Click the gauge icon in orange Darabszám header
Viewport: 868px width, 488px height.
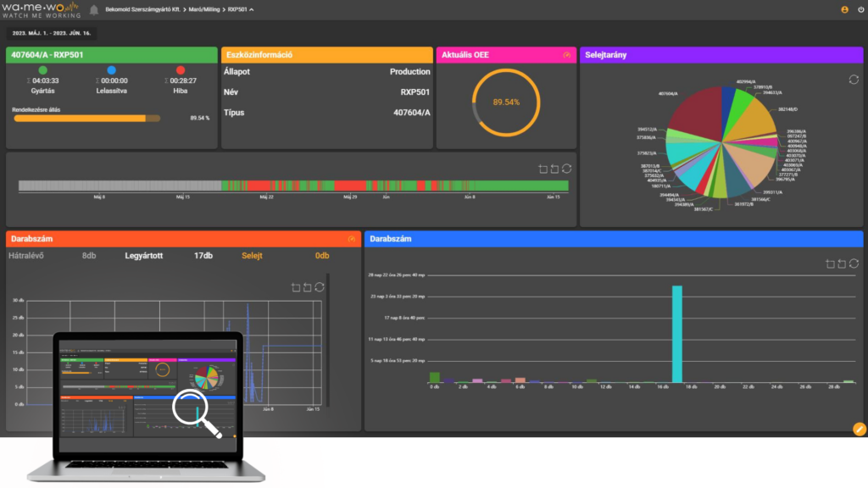pyautogui.click(x=352, y=239)
